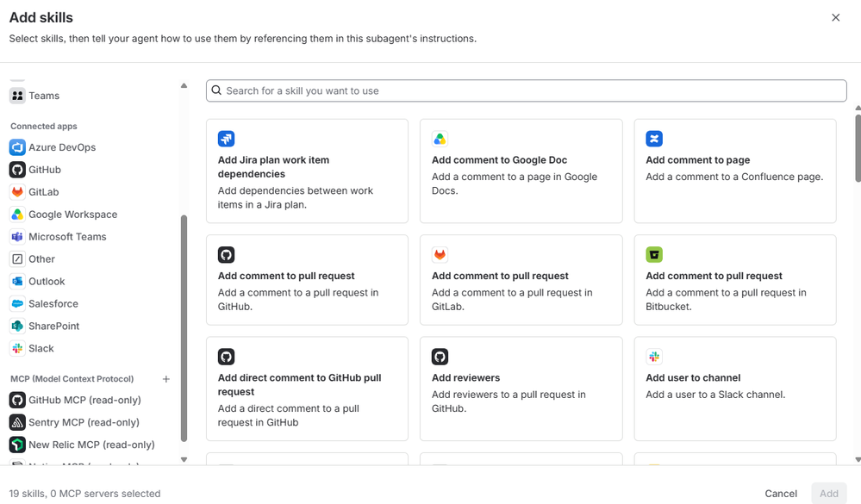This screenshot has width=861, height=504.
Task: Click the Google Workspace icon in sidebar
Action: coord(17,215)
